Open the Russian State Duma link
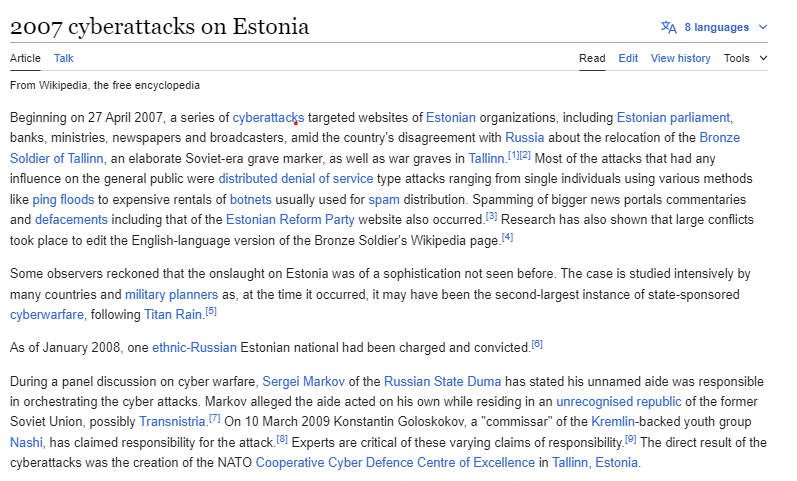Screen dimensions: 797x481 tap(442, 382)
